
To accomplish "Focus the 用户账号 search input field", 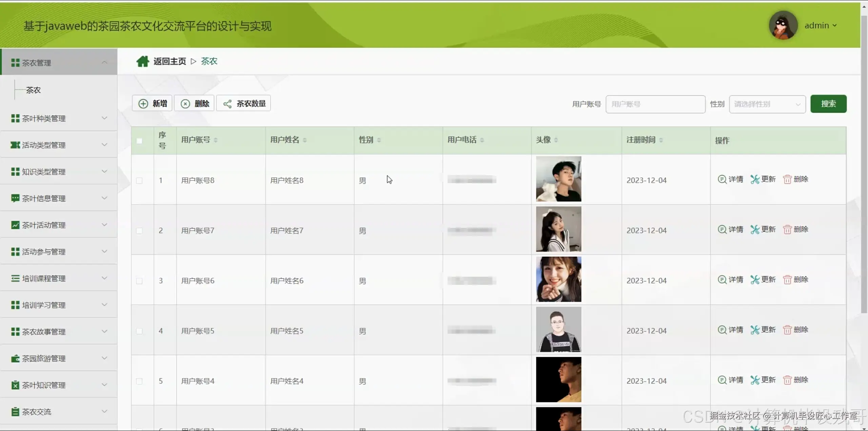I will [x=655, y=104].
